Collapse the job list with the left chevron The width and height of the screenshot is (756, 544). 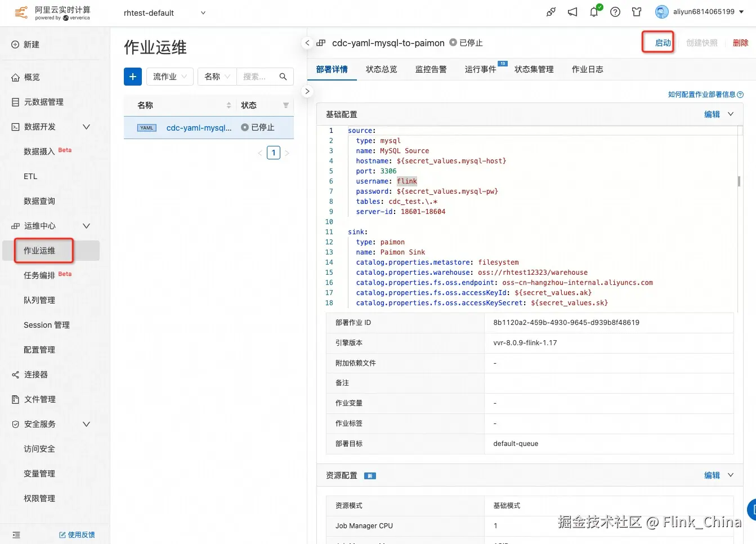307,43
